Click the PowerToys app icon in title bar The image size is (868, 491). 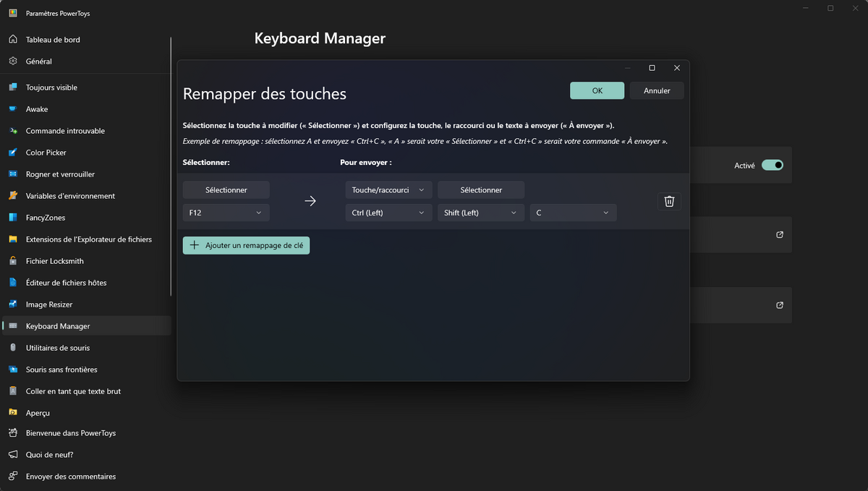(x=13, y=14)
